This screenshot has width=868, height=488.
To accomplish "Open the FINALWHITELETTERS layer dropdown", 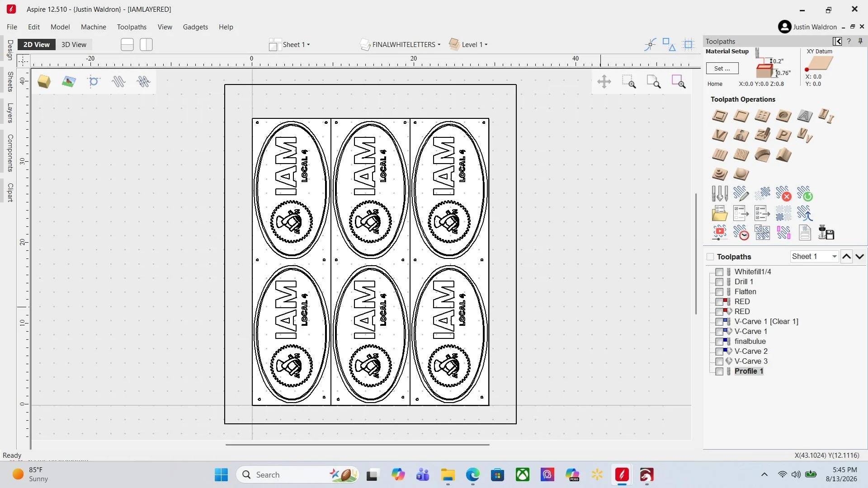I will click(400, 44).
